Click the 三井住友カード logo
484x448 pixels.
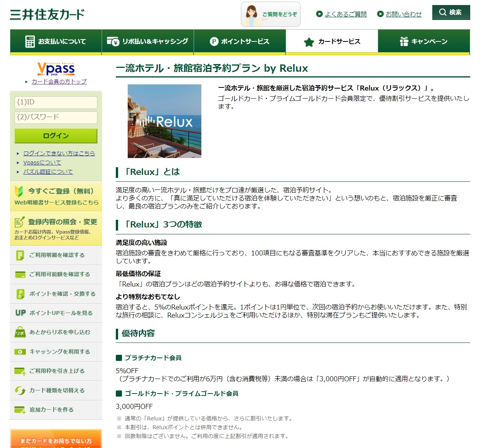(x=47, y=15)
